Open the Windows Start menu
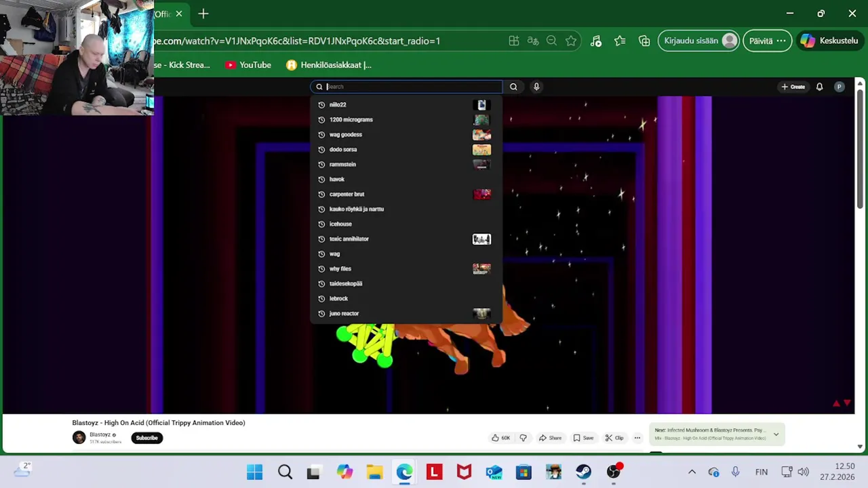Viewport: 868px width, 488px height. click(x=255, y=472)
